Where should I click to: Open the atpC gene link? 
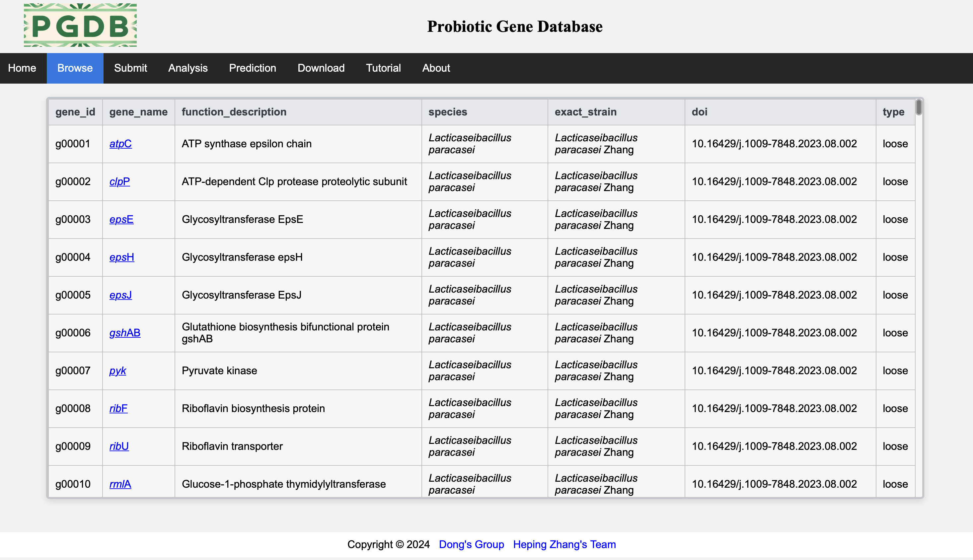pos(120,144)
